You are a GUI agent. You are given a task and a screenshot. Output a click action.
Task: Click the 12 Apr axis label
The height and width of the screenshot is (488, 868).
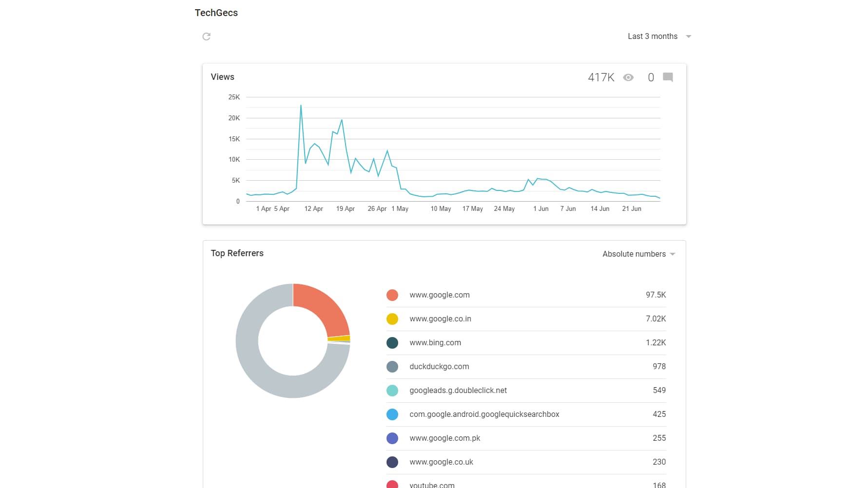313,209
